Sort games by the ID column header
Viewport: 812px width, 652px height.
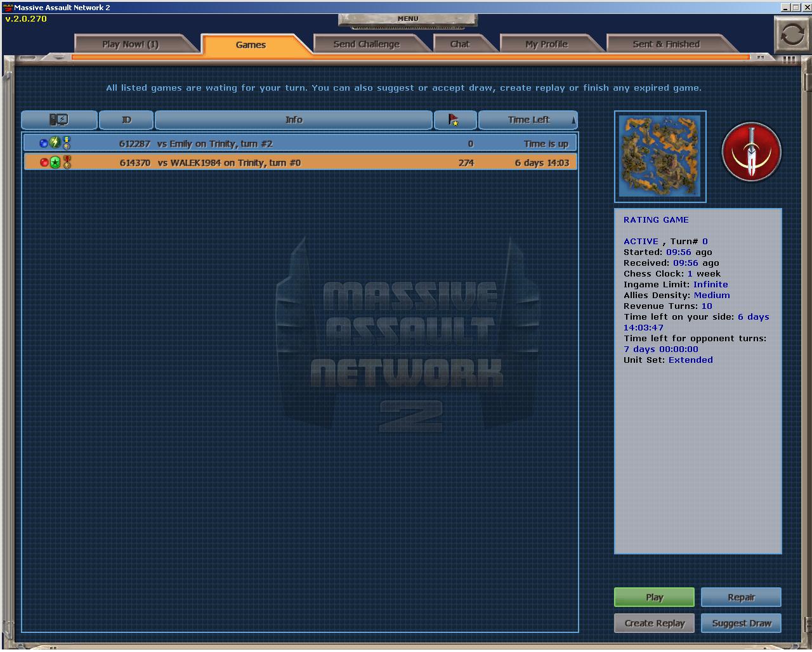tap(126, 119)
